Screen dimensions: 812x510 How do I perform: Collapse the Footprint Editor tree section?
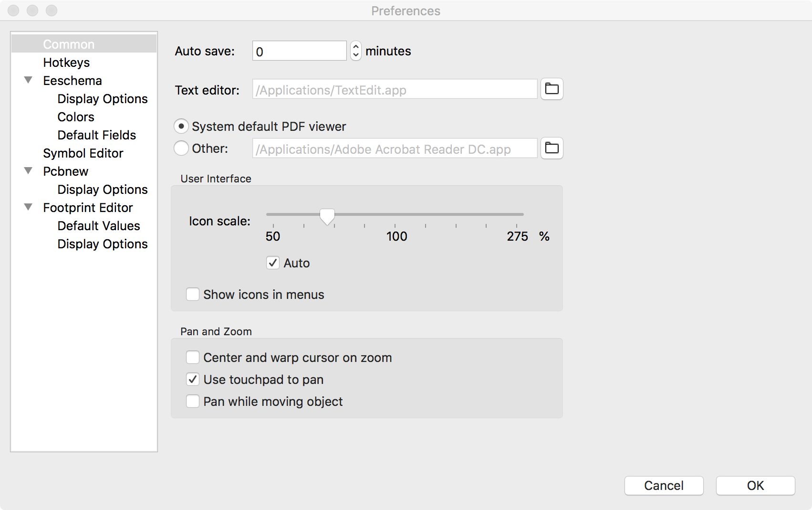point(29,207)
